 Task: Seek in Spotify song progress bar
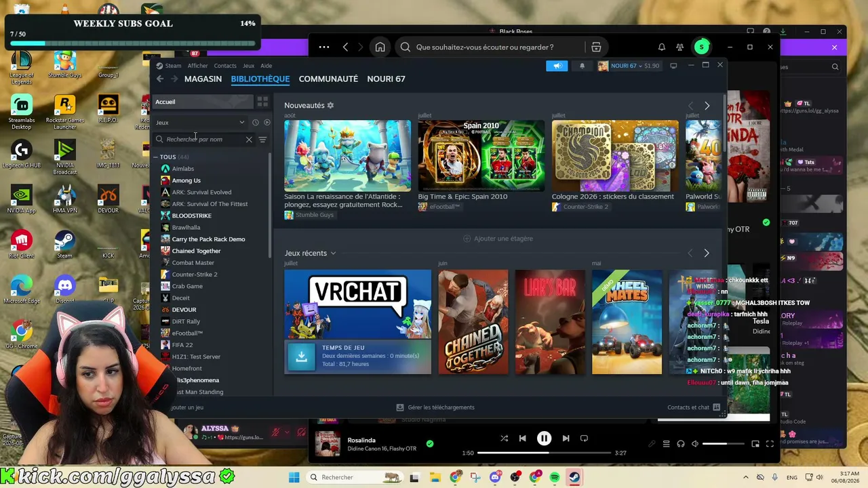click(544, 453)
